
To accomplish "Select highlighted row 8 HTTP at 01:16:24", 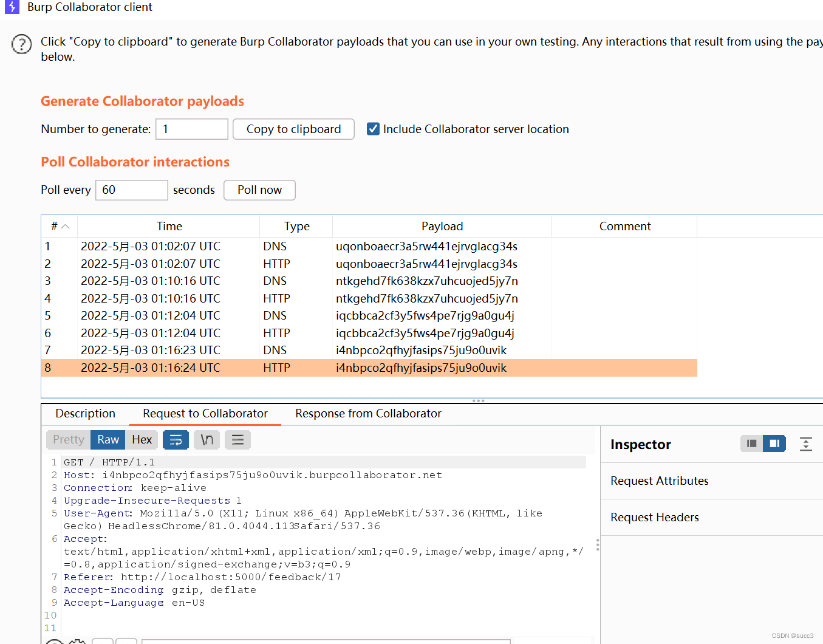I will tap(369, 368).
